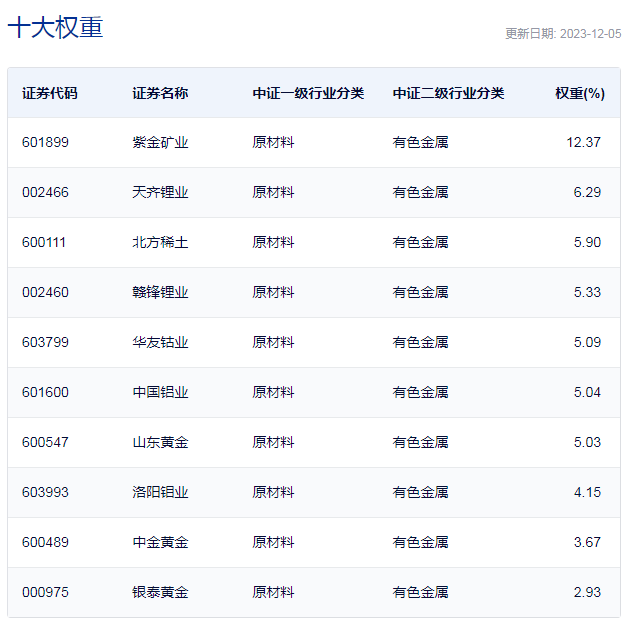This screenshot has height=626, width=627.
Task: Select stock code 000975
Action: pyautogui.click(x=45, y=592)
